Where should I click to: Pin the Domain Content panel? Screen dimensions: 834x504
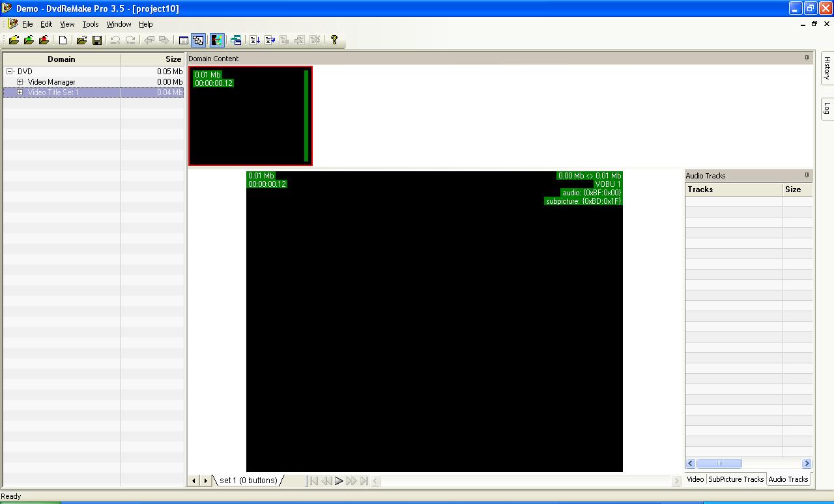click(807, 58)
